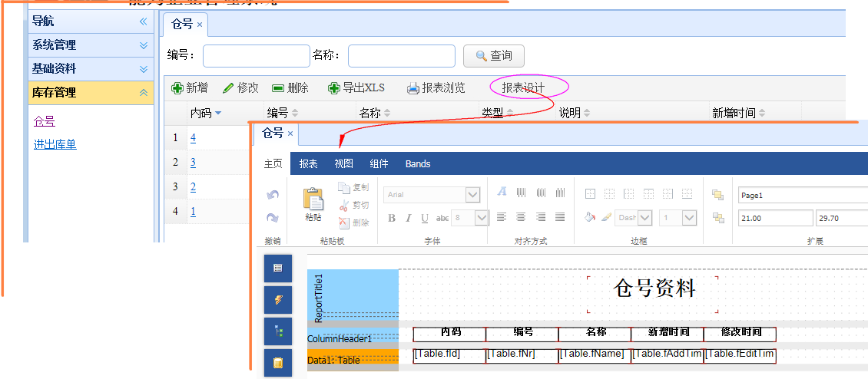868x379 pixels.
Task: Open the border width 1 dropdown
Action: [x=689, y=218]
